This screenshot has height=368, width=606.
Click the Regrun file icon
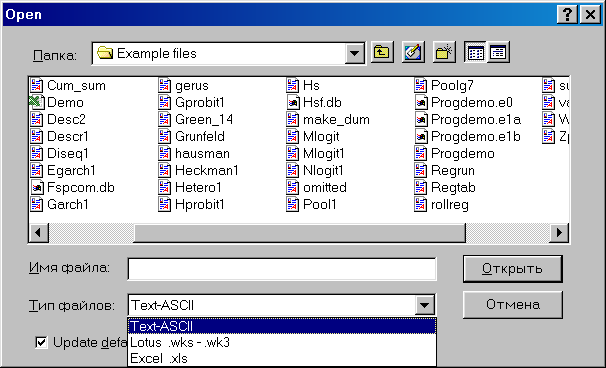coord(421,170)
